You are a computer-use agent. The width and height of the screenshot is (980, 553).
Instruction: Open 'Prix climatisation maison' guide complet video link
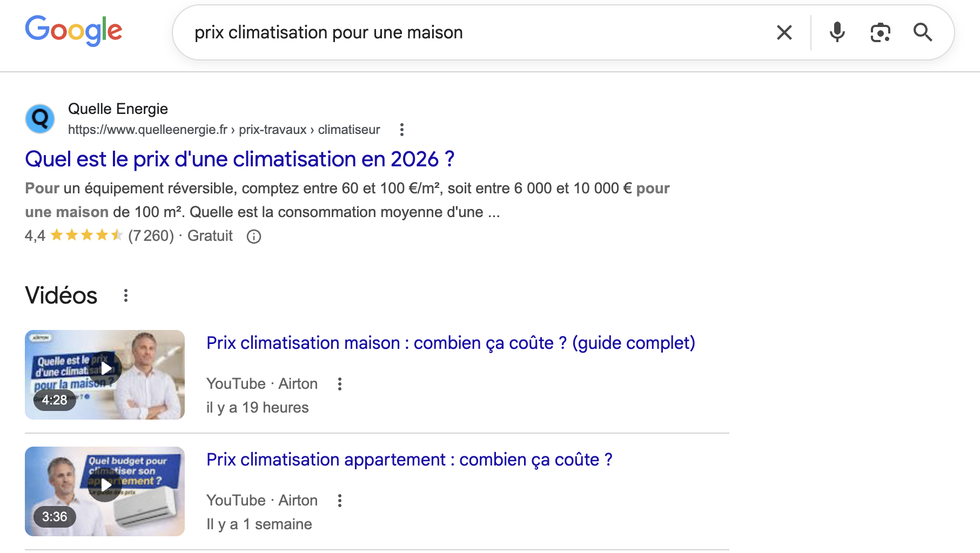(x=451, y=343)
